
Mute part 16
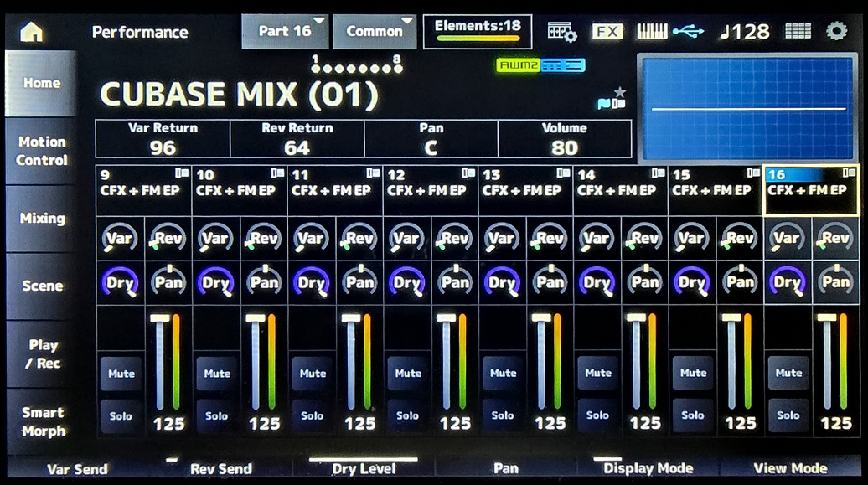(x=788, y=373)
